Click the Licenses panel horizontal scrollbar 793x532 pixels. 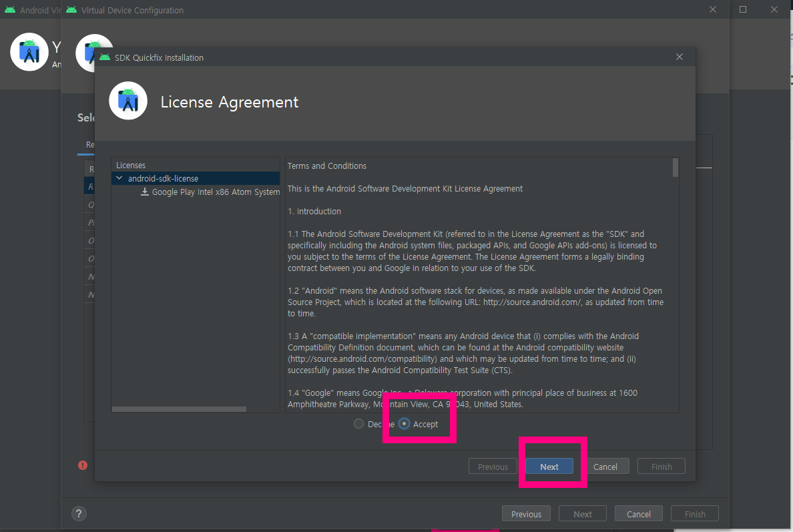[179, 409]
